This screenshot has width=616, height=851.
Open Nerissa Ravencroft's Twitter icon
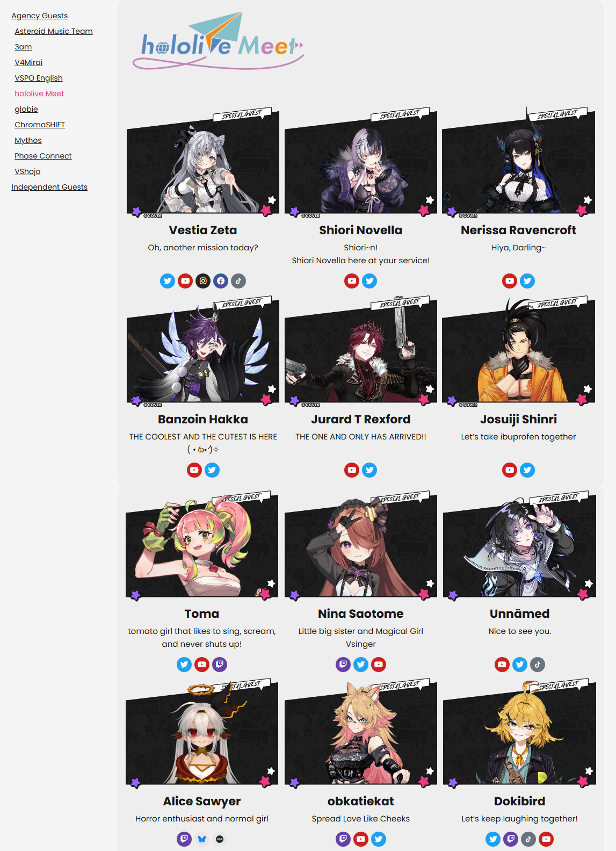[527, 281]
